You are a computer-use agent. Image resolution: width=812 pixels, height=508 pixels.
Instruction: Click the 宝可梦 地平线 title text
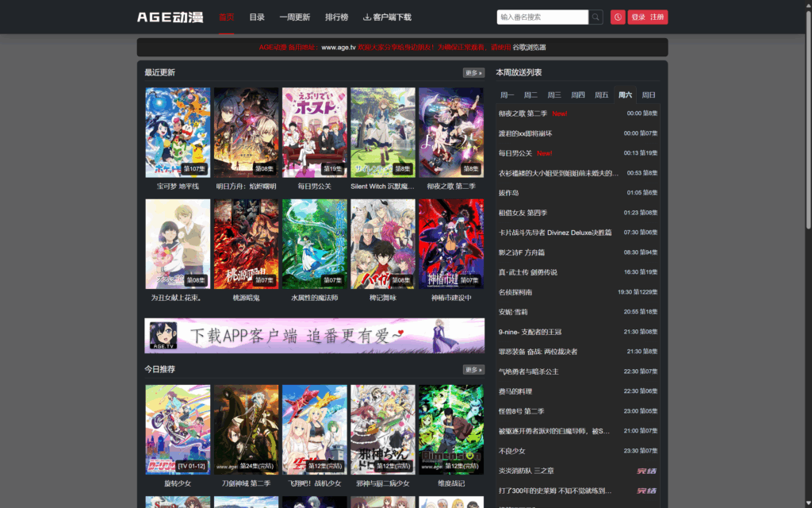(x=178, y=187)
